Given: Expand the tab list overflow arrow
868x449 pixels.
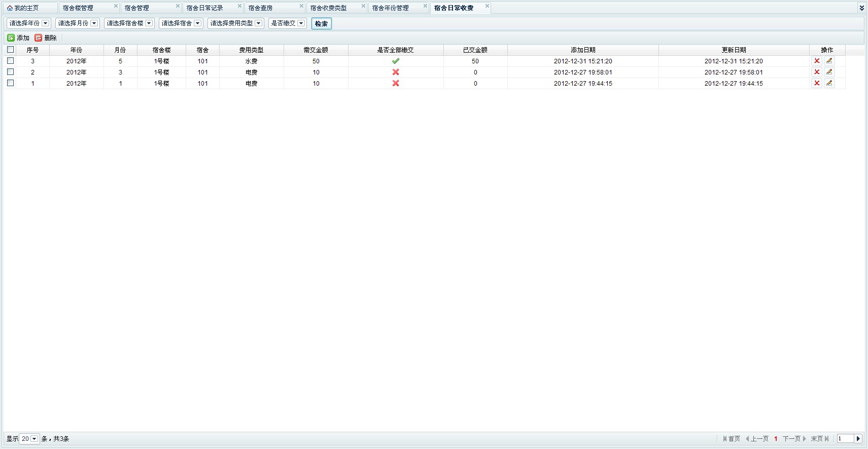Looking at the screenshot, I should [x=861, y=8].
